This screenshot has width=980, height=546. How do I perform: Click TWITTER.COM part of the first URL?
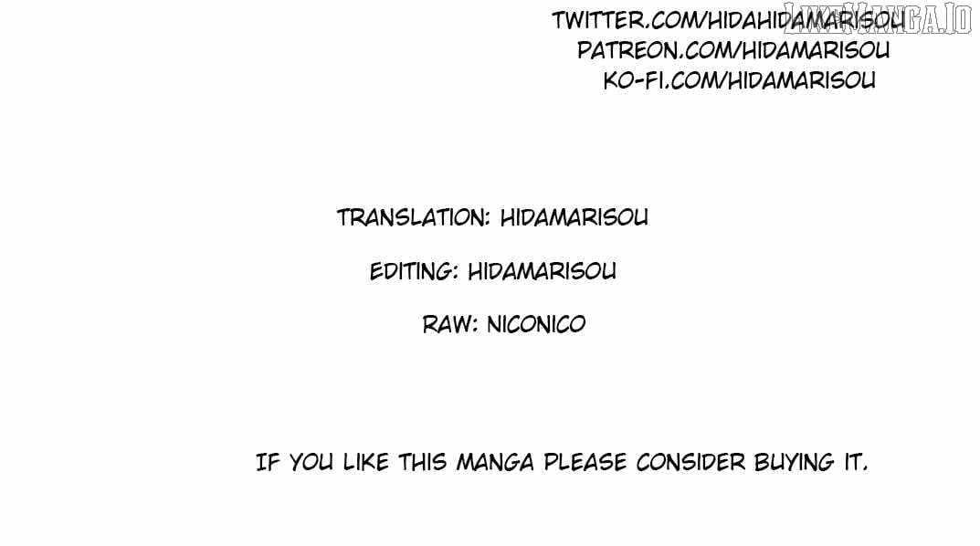(x=627, y=21)
